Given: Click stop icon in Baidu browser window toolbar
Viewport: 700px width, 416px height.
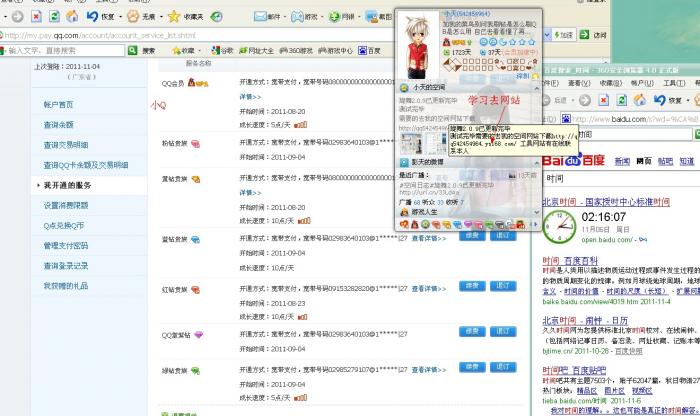Looking at the screenshot, I should click(603, 100).
